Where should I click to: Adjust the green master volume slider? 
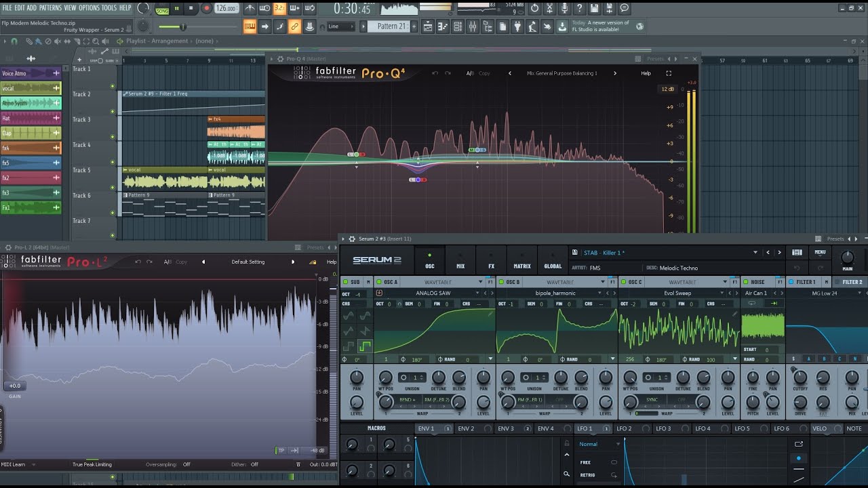(182, 26)
